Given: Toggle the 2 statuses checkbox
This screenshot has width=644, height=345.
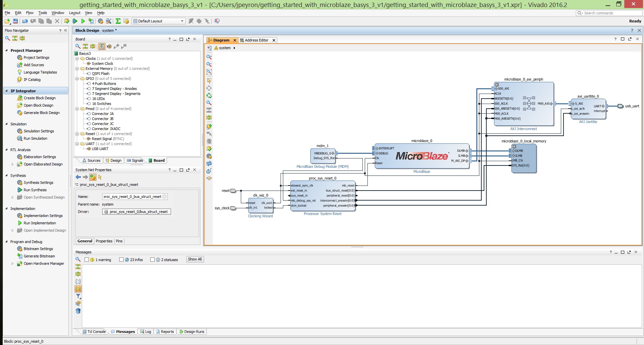Looking at the screenshot, I should [153, 260].
